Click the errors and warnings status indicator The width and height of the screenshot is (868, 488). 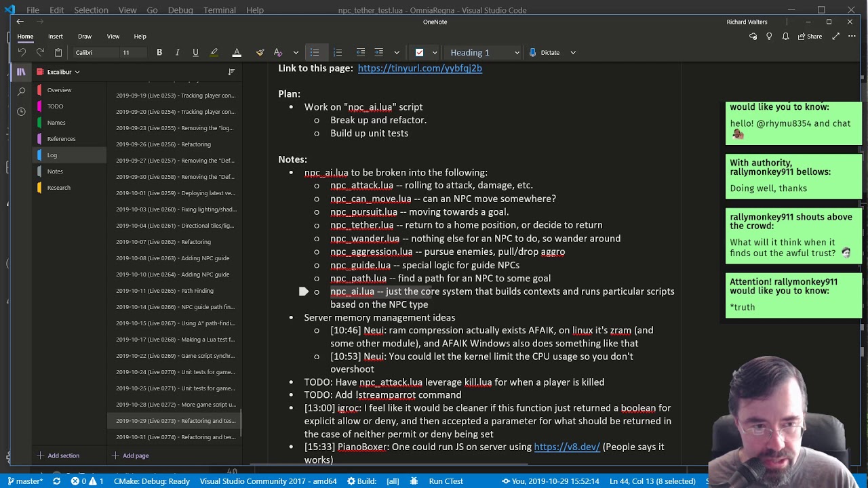point(88,481)
